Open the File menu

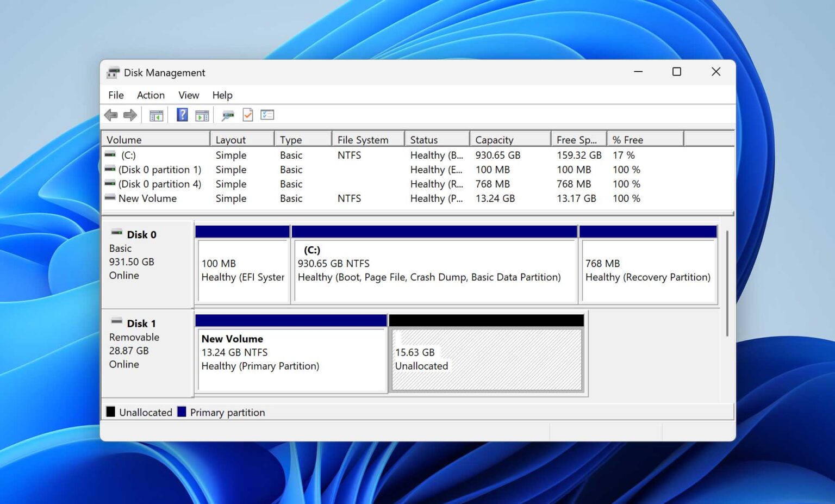(115, 95)
